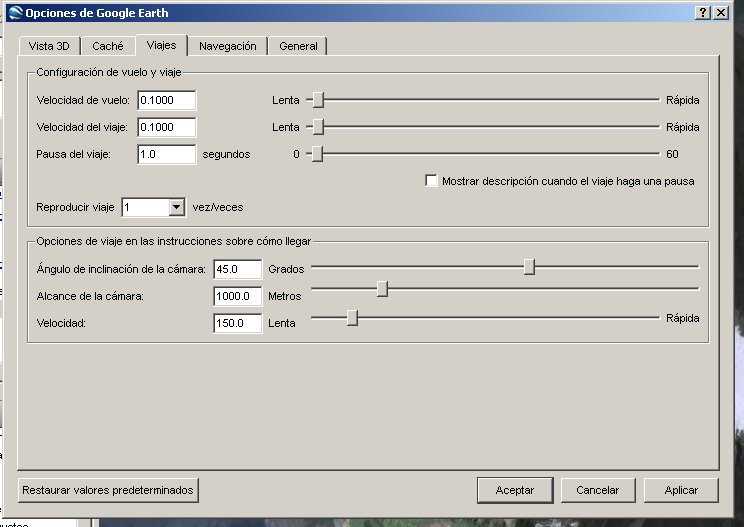Screen dimensions: 744x527
Task: Click the Velocidad del viaje slider handle
Action: point(318,127)
